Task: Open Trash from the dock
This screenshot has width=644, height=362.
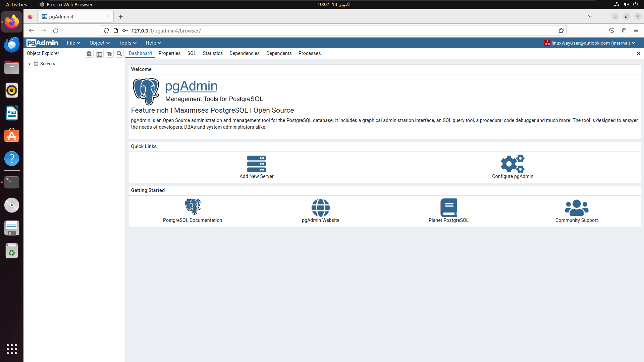Action: coord(12,251)
